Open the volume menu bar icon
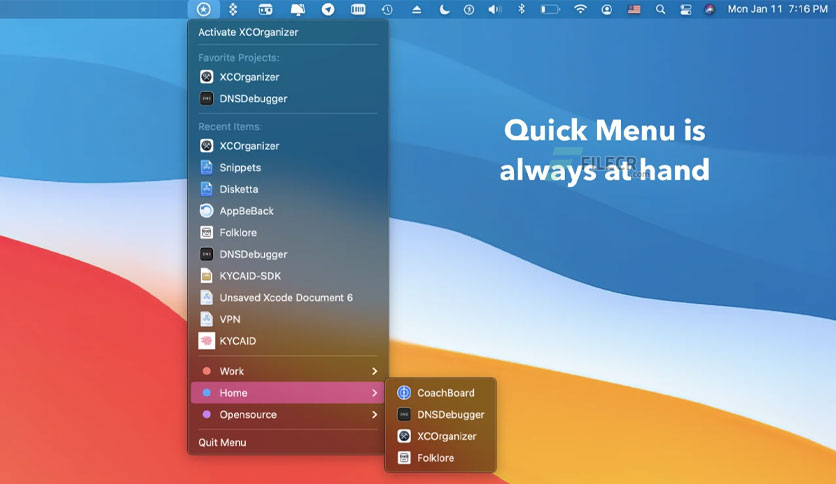Screen dimensions: 836x484 [495, 9]
